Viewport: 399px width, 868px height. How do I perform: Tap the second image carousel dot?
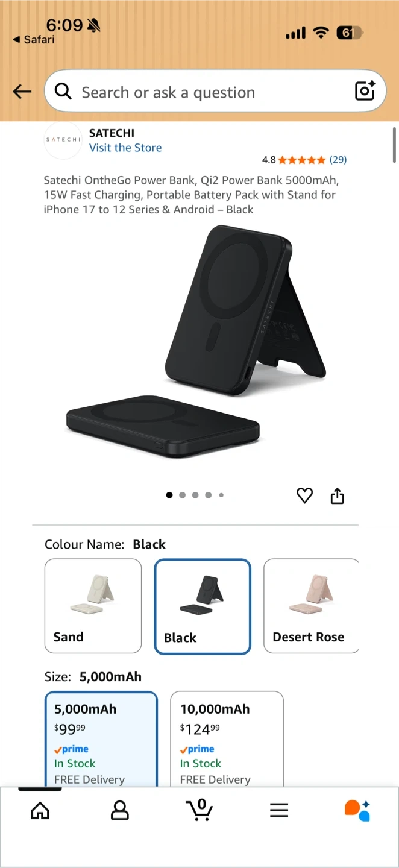click(182, 495)
